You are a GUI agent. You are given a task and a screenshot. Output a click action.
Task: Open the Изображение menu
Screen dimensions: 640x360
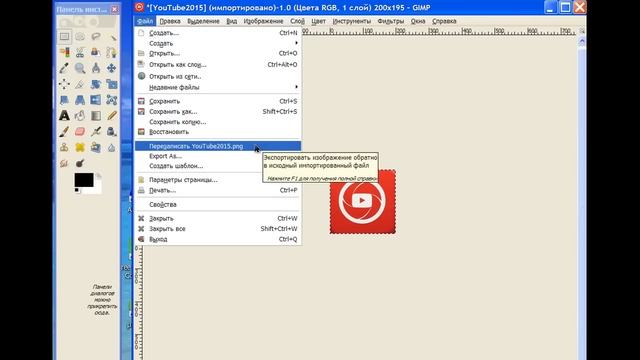point(263,21)
